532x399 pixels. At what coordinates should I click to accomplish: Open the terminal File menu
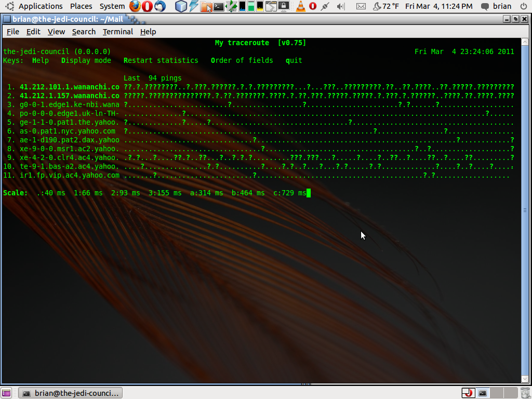[13, 32]
